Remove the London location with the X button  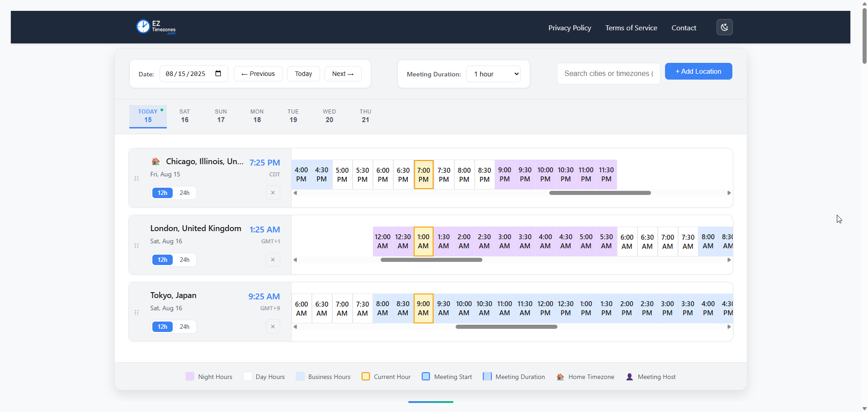(x=273, y=260)
